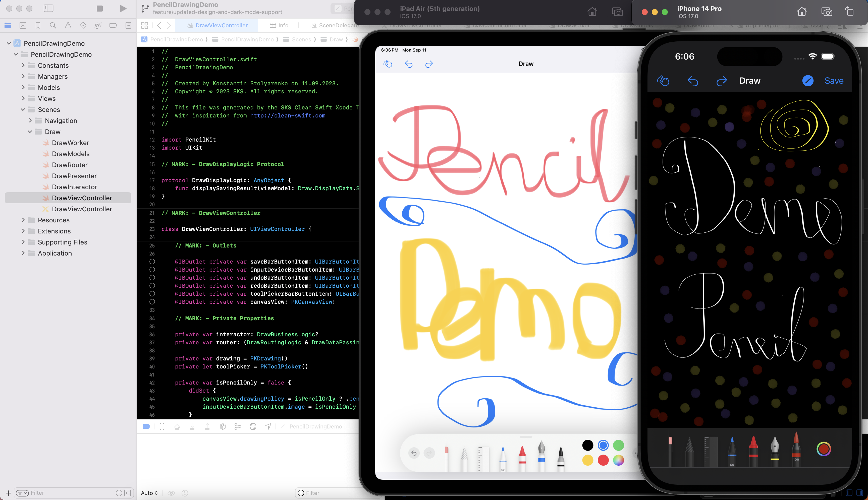This screenshot has height=500, width=868.
Task: Tap redo arrow in iPad navigation bar
Action: (x=429, y=64)
